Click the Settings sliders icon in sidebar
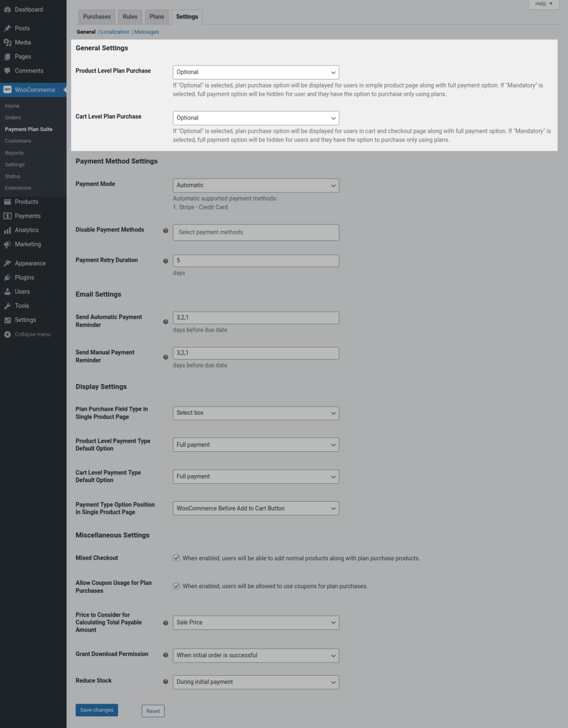 pyautogui.click(x=8, y=320)
